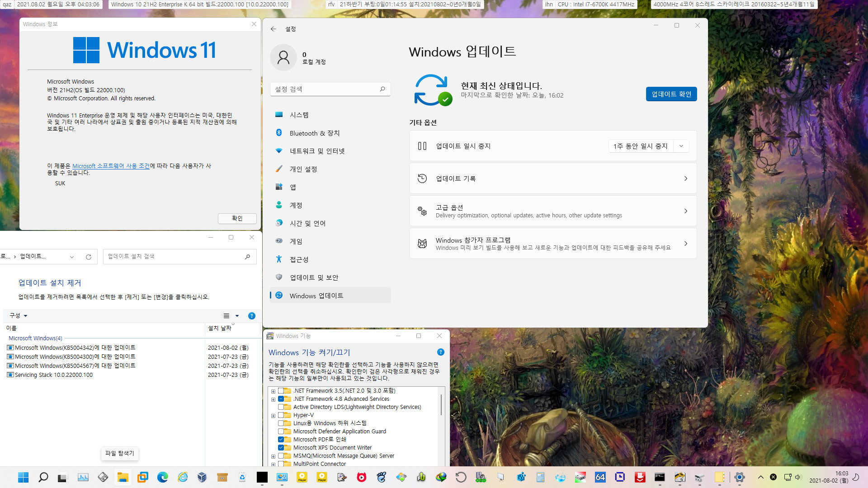Open taskbar Search magnifier icon
868x488 pixels.
click(43, 477)
